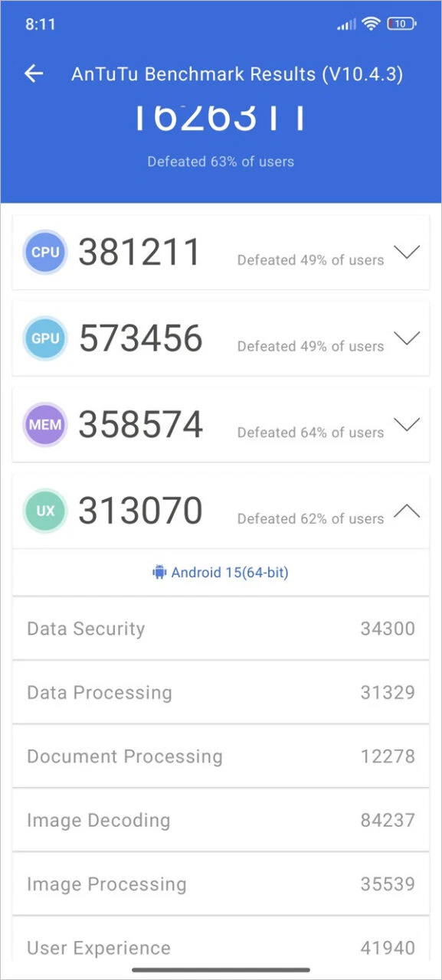Select the CPU score badge icon
Viewport: 442px width, 980px height.
pos(44,252)
